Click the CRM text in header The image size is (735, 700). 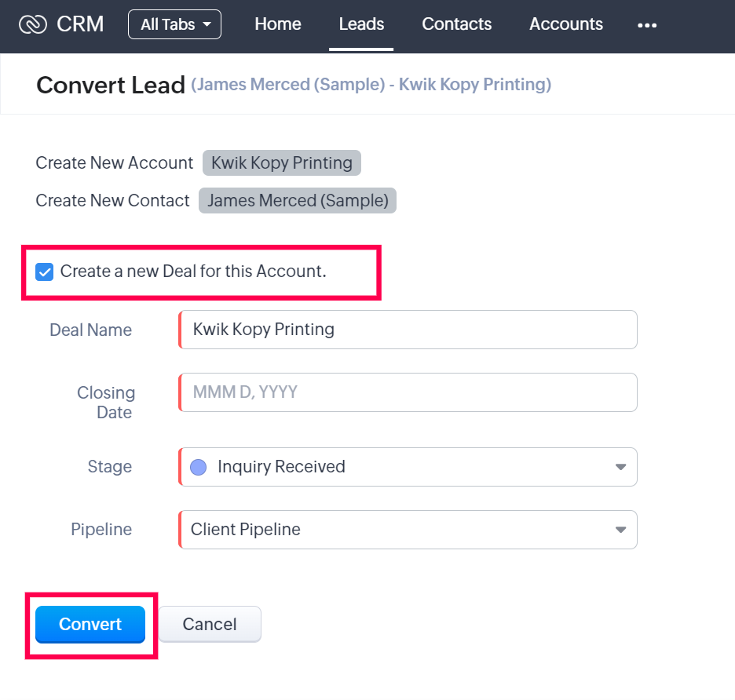point(80,24)
